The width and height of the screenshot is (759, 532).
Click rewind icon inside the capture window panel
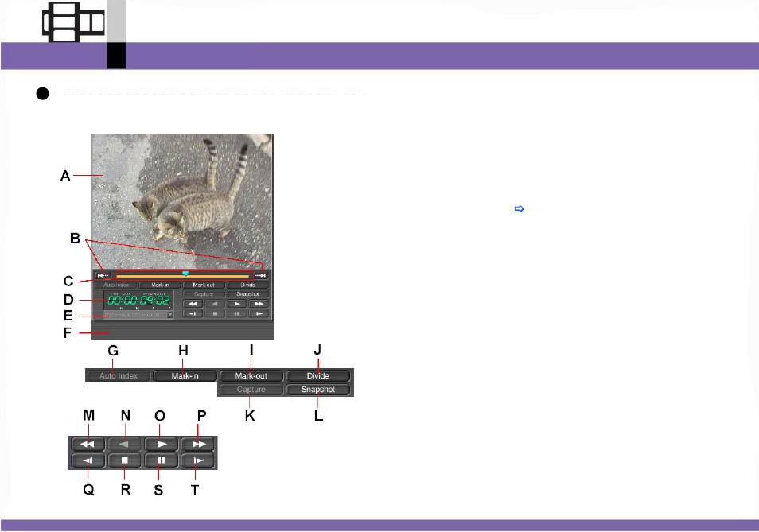click(x=193, y=304)
